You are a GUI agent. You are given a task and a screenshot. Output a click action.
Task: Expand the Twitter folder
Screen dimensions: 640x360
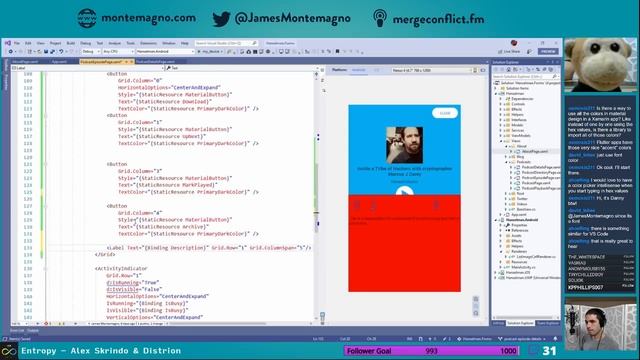click(x=507, y=199)
